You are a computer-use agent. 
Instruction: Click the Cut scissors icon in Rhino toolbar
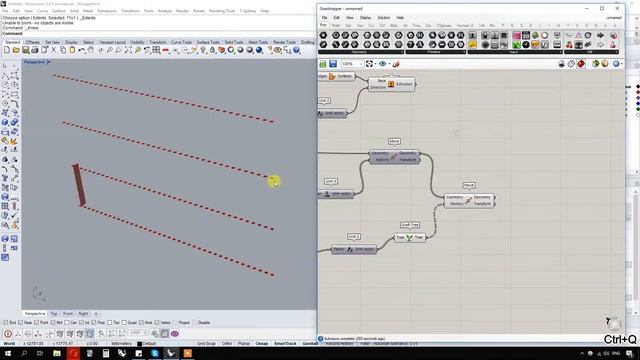click(x=53, y=50)
